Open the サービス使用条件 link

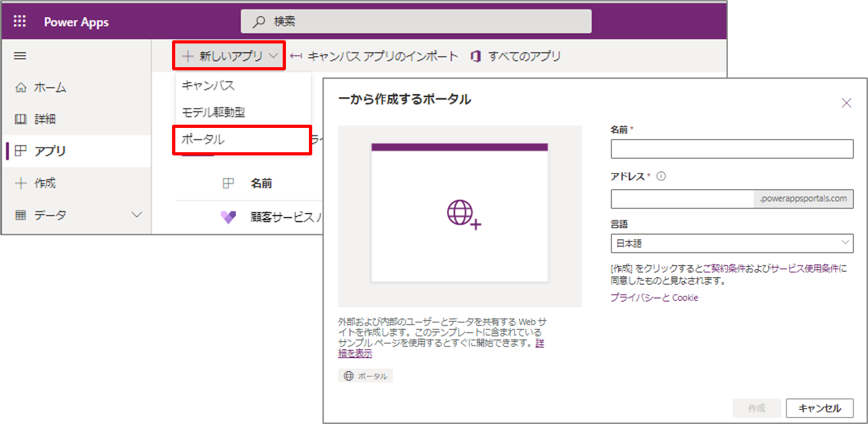click(x=805, y=269)
